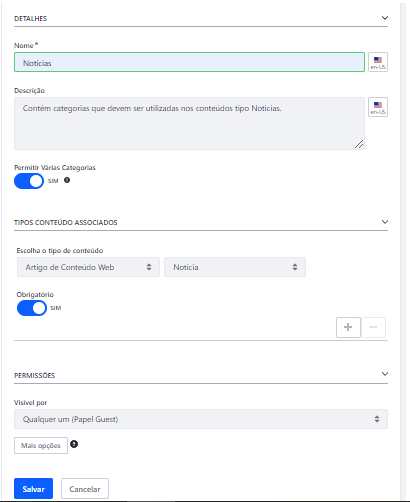Click the en-US flag beside the Descrição field

378,107
